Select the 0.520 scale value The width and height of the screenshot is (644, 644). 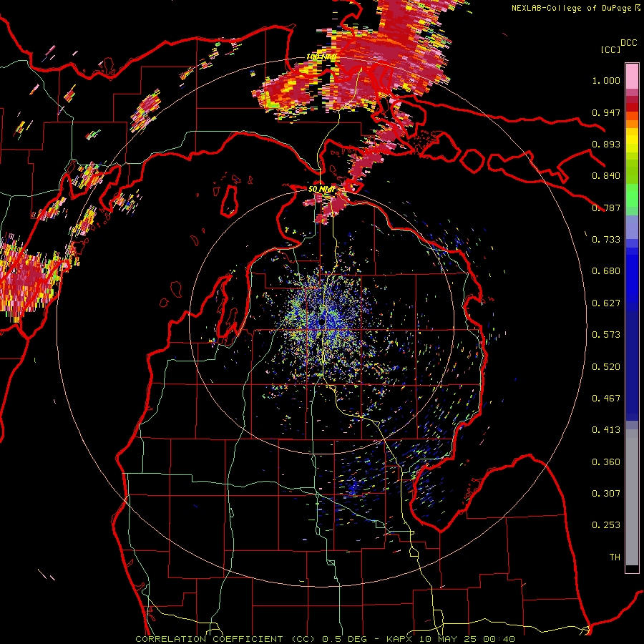pyautogui.click(x=606, y=367)
